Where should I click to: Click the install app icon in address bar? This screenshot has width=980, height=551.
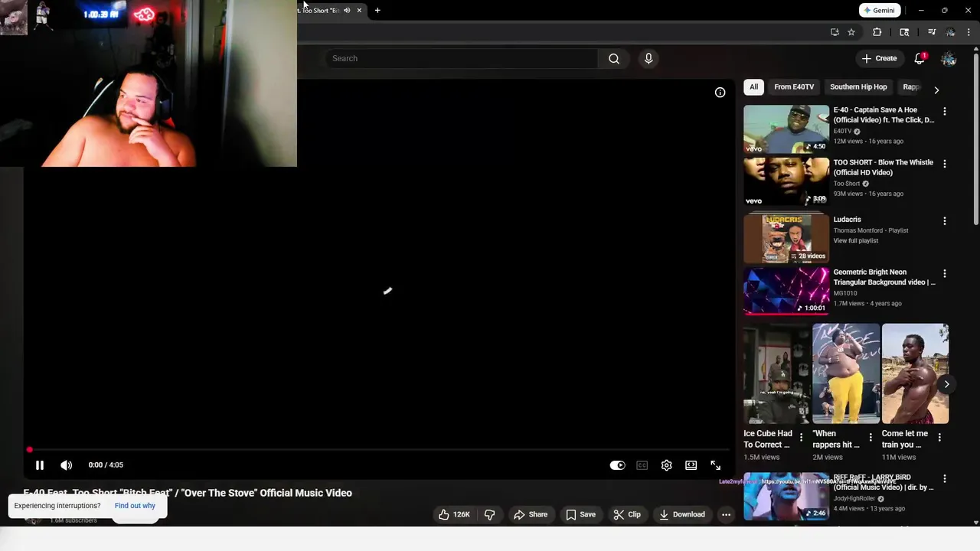click(x=835, y=32)
